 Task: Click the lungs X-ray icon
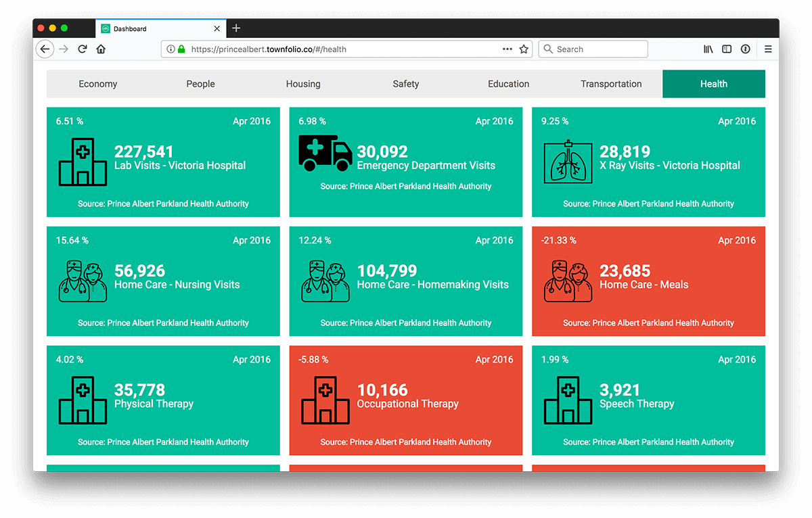(568, 161)
